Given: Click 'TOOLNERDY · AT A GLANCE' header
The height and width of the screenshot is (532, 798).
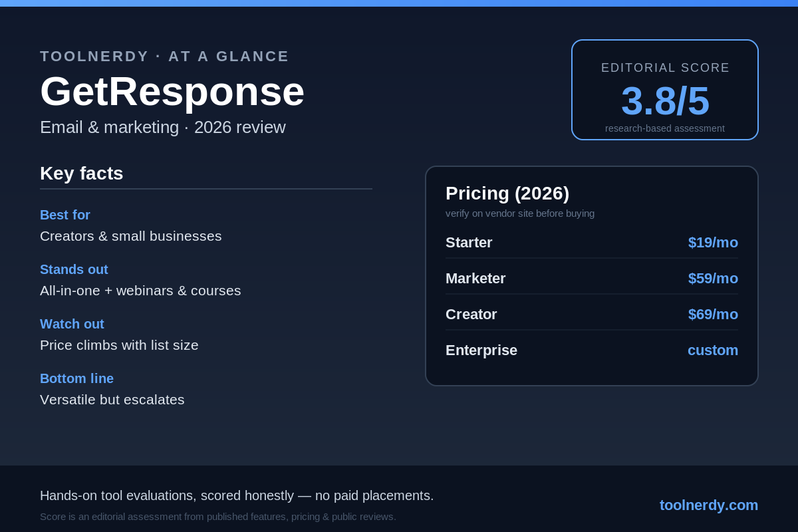Looking at the screenshot, I should [165, 57].
